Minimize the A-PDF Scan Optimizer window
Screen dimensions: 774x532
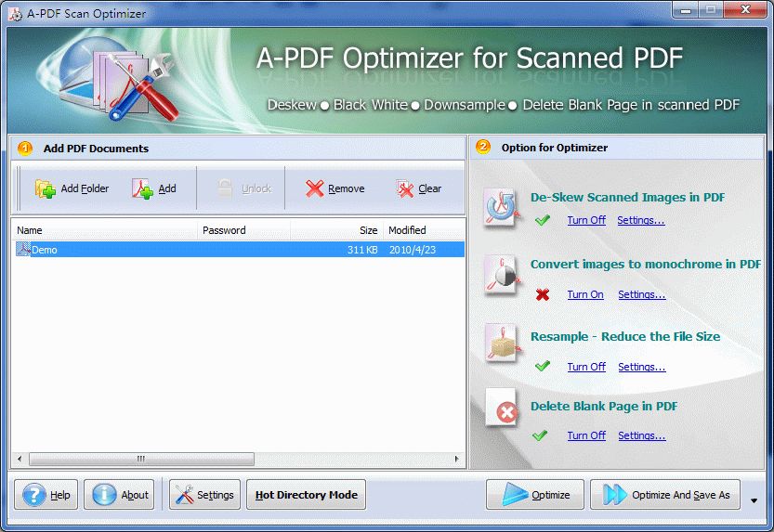click(686, 10)
